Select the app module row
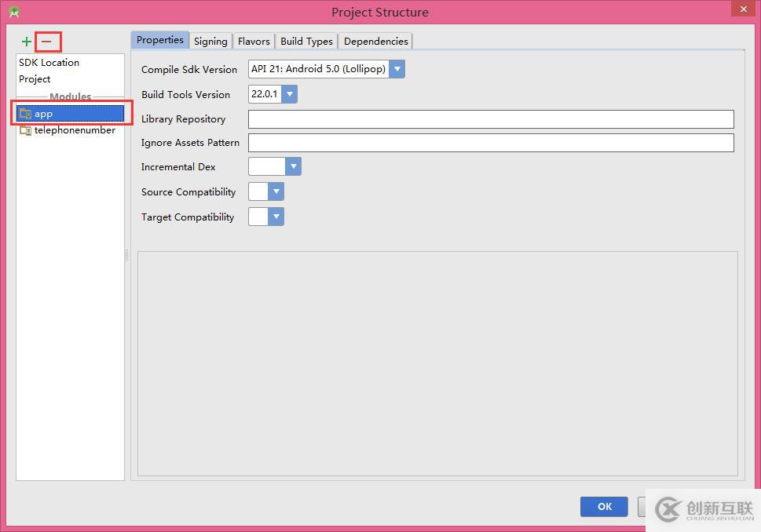Image resolution: width=761 pixels, height=532 pixels. tap(71, 114)
